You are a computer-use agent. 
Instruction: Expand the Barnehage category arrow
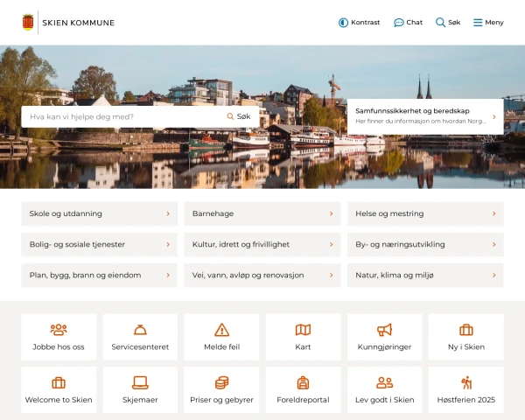click(x=331, y=213)
